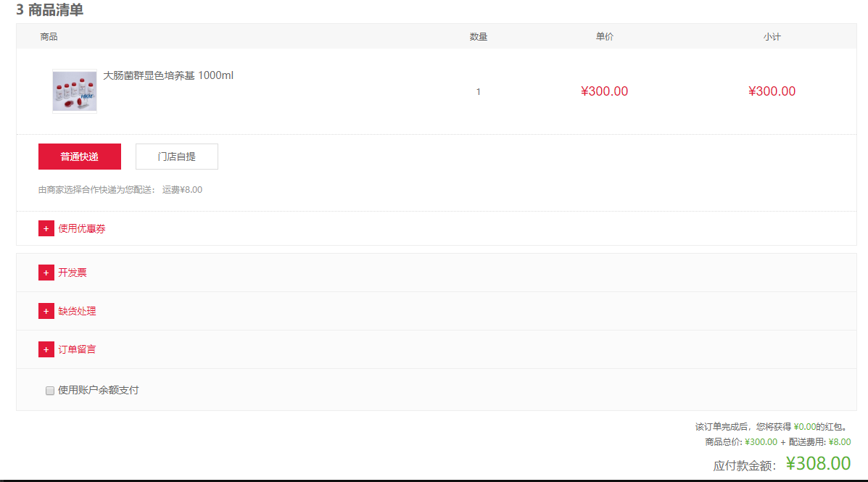Click the 单价 column header
Screen dimensions: 868x482
(x=605, y=36)
